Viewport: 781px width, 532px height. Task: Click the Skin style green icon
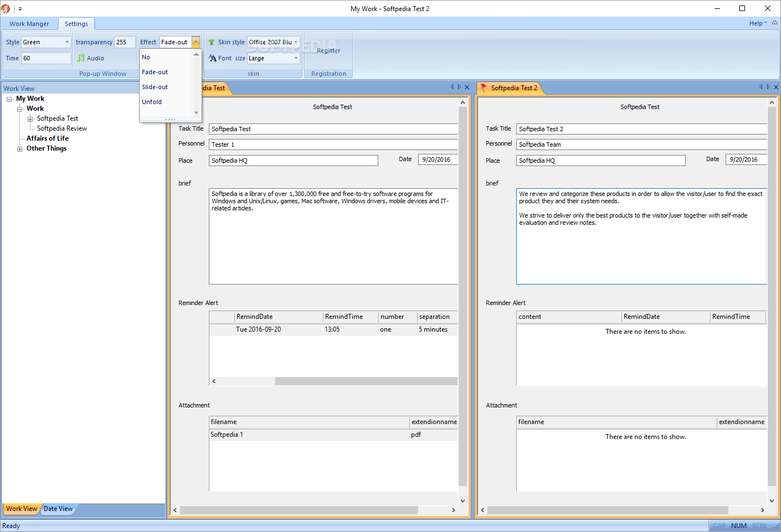click(x=212, y=42)
